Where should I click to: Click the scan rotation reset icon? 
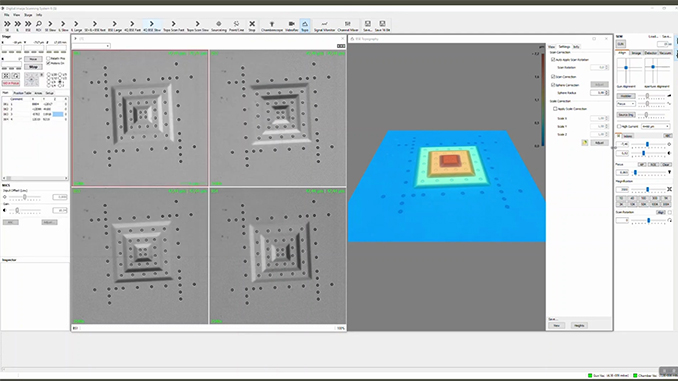pyautogui.click(x=669, y=220)
